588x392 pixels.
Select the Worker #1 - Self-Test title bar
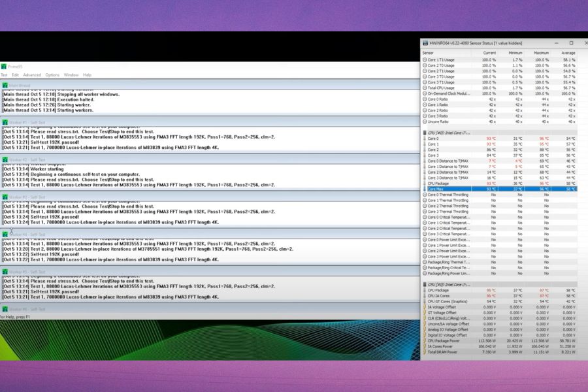(x=210, y=122)
